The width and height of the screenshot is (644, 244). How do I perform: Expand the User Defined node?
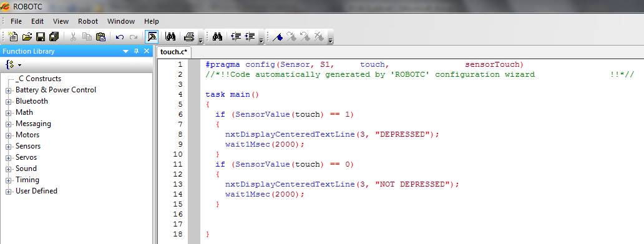[x=9, y=192]
